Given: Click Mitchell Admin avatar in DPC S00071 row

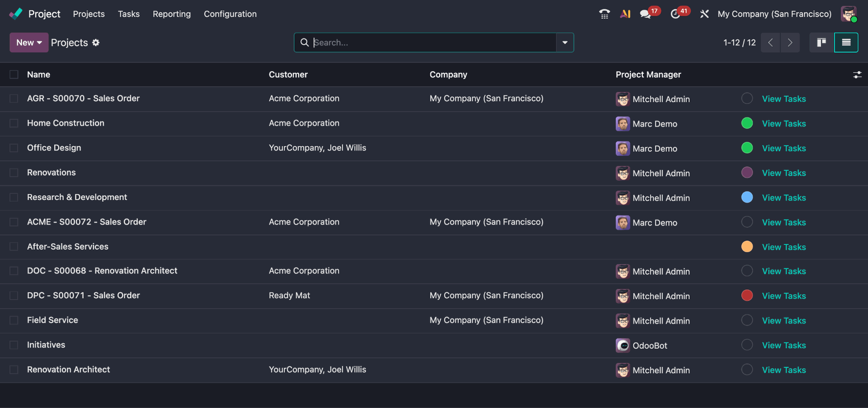Looking at the screenshot, I should point(623,296).
